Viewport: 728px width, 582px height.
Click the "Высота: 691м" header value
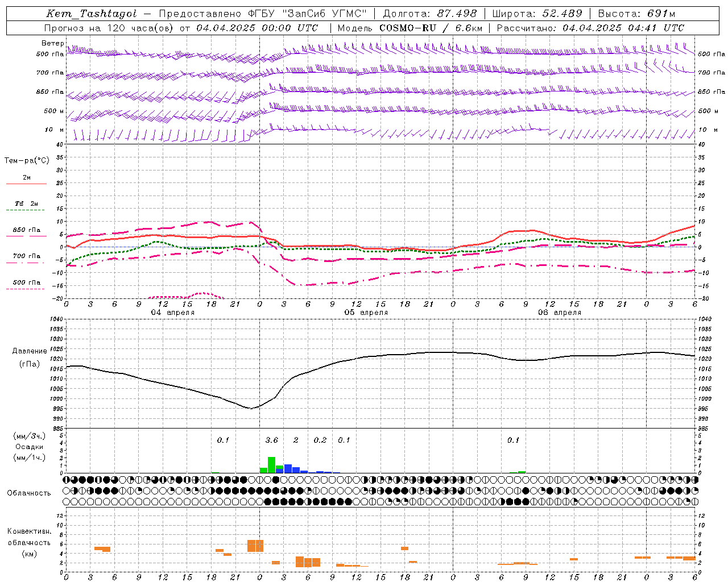coord(637,14)
